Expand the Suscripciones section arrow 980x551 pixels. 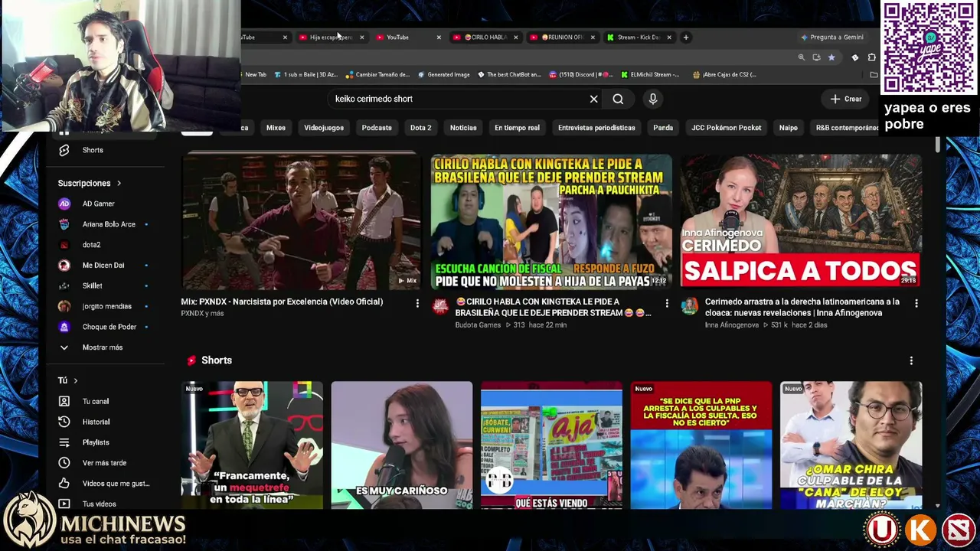(119, 183)
